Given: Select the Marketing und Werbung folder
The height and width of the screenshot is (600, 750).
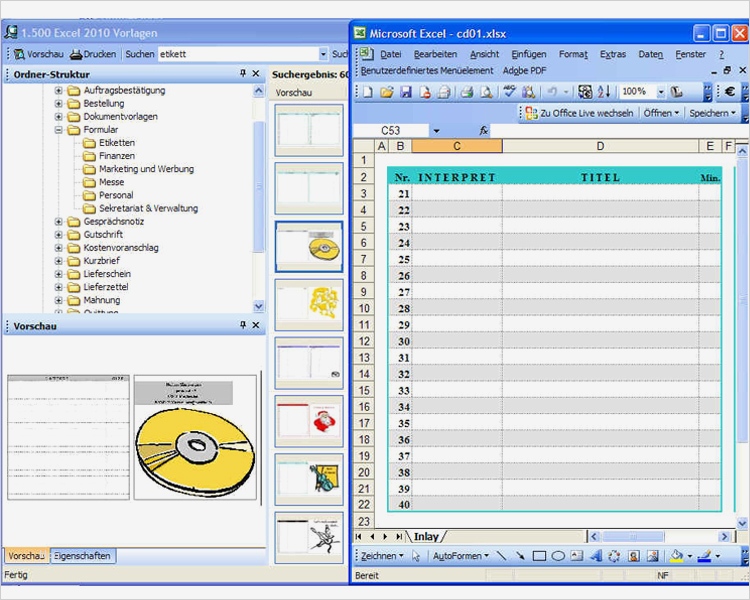Looking at the screenshot, I should coord(146,169).
